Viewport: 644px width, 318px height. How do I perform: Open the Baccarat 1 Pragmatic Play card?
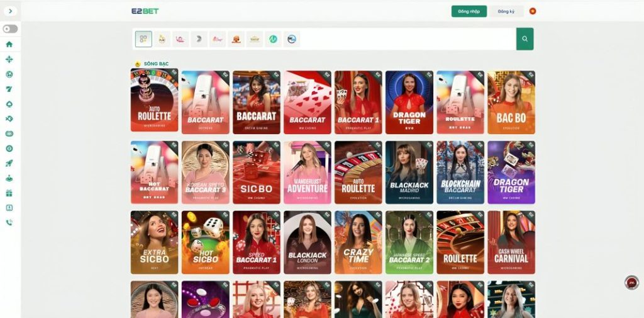[358, 102]
